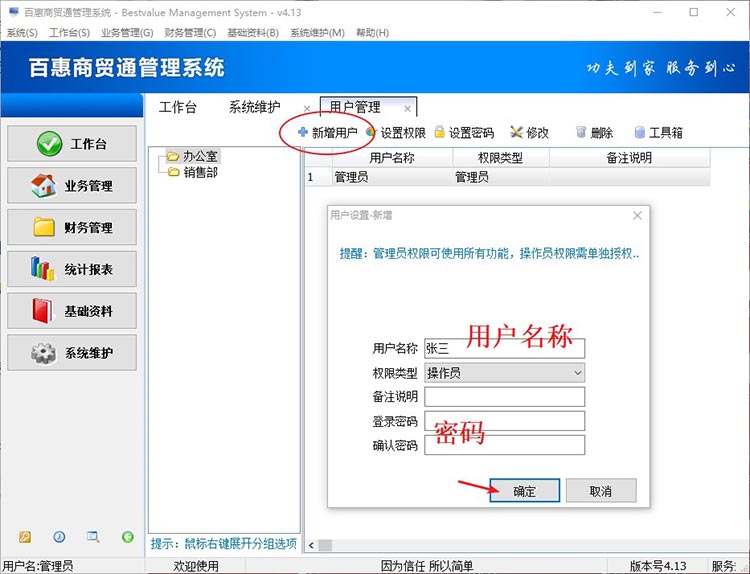
Task: Select the 办公室 folder in tree
Action: click(193, 156)
